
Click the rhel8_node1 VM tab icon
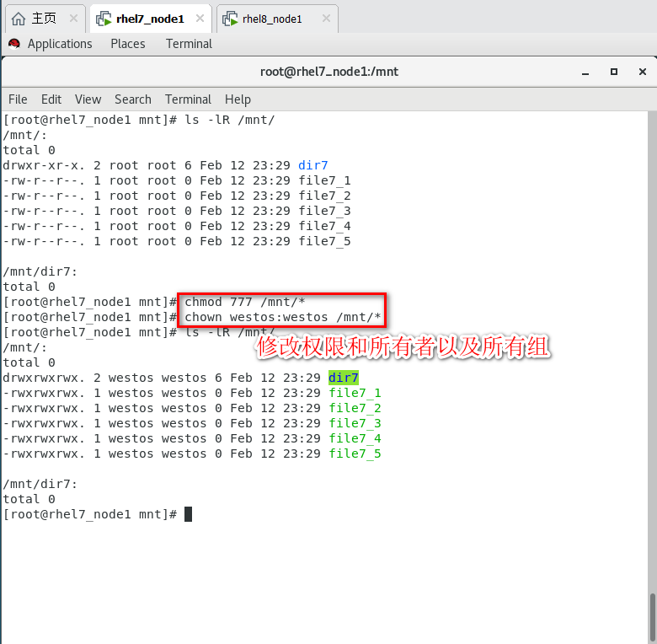[x=230, y=19]
